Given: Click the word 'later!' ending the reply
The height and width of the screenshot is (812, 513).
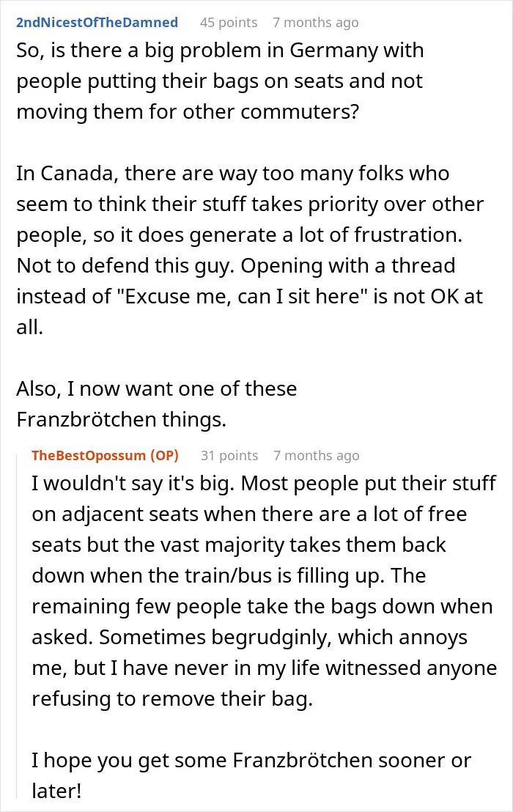Looking at the screenshot, I should coord(56,791).
